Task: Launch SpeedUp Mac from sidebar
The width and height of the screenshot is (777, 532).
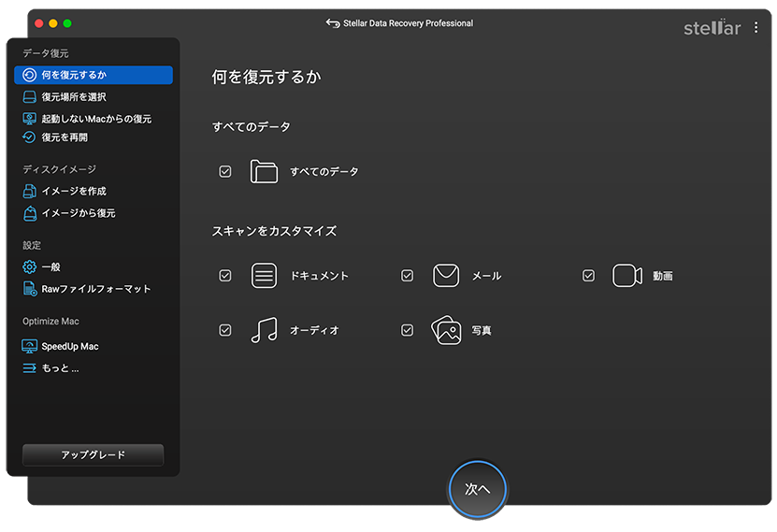Action: click(x=69, y=346)
